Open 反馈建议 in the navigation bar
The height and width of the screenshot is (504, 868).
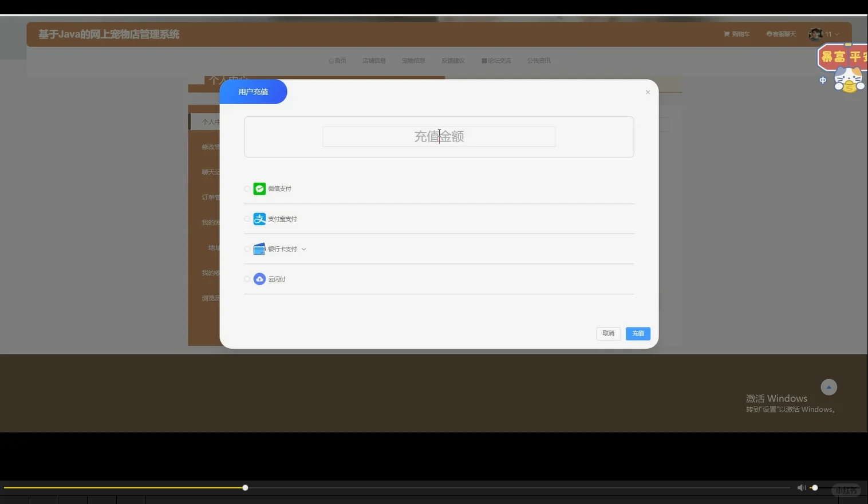(453, 61)
